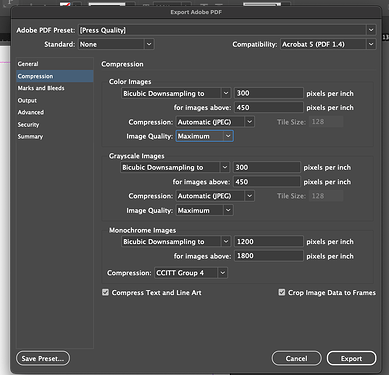Go to the Advanced section
Image resolution: width=389 pixels, height=375 pixels.
point(31,112)
